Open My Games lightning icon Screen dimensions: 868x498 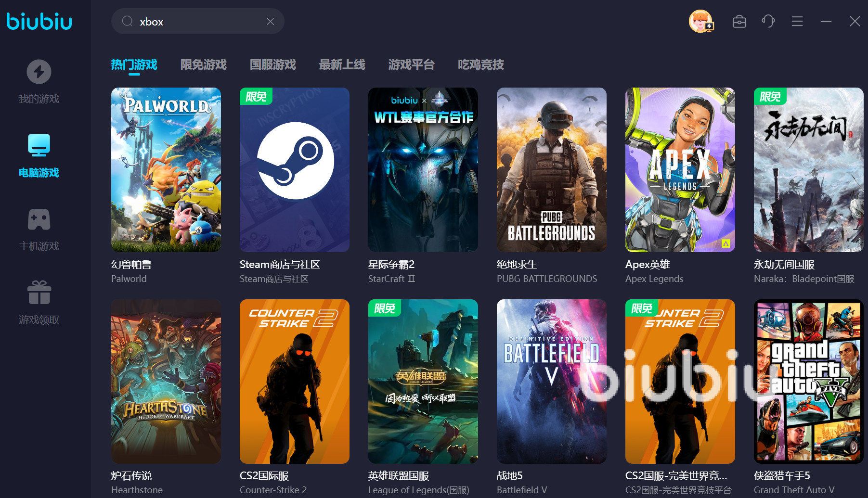pyautogui.click(x=39, y=72)
